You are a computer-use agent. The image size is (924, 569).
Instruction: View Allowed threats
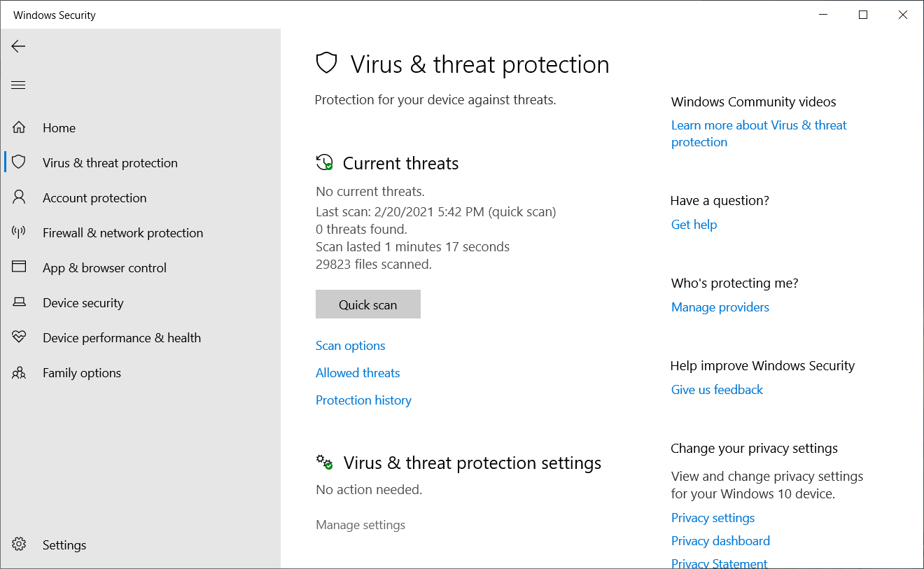tap(358, 373)
